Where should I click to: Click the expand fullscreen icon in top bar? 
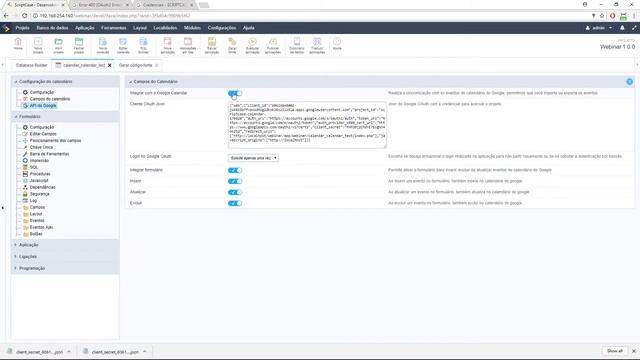tap(634, 28)
